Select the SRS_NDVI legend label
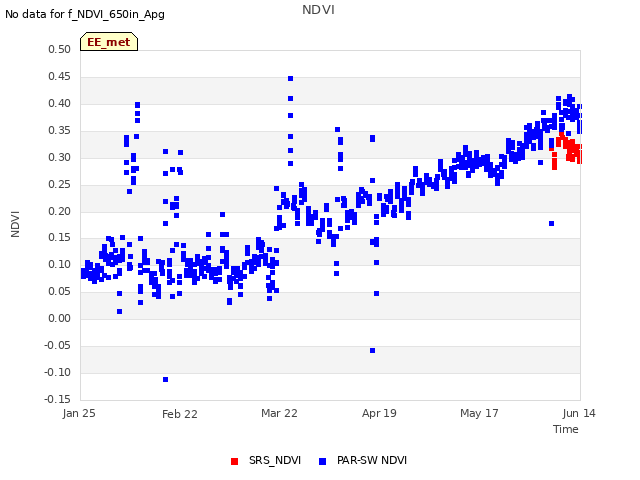 point(275,460)
